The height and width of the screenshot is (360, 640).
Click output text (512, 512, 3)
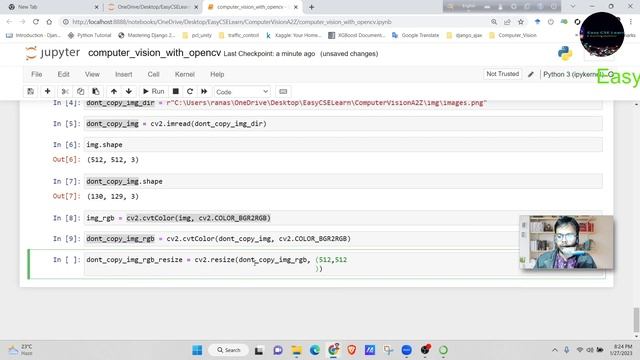[x=113, y=160]
